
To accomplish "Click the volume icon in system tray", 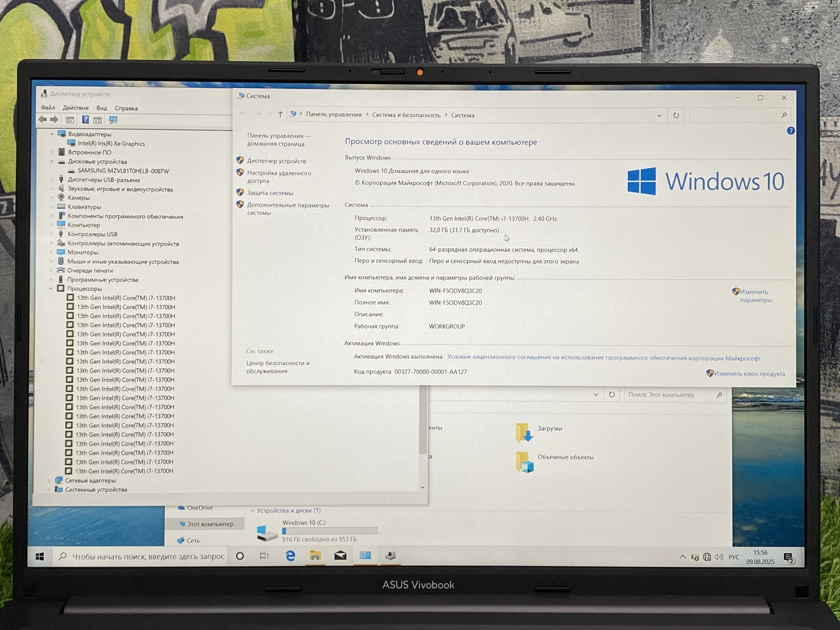I will pos(719,557).
